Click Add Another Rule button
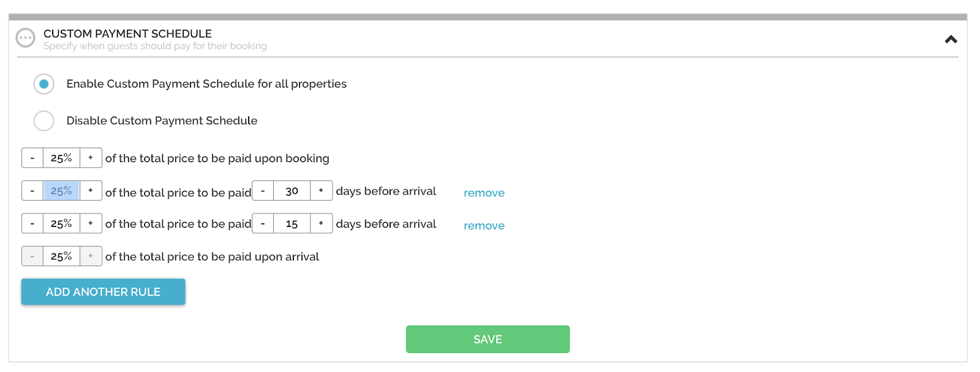Screen dimensions: 980x372 [x=103, y=292]
